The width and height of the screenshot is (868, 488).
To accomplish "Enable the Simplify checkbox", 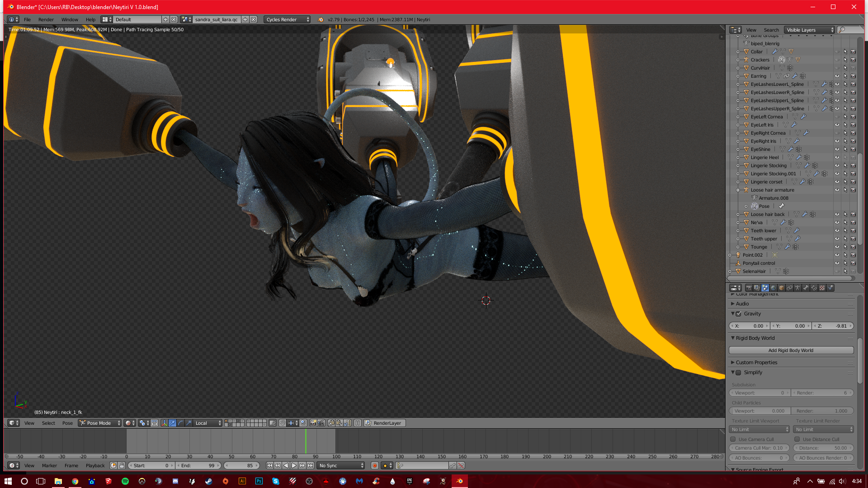I will click(x=739, y=373).
